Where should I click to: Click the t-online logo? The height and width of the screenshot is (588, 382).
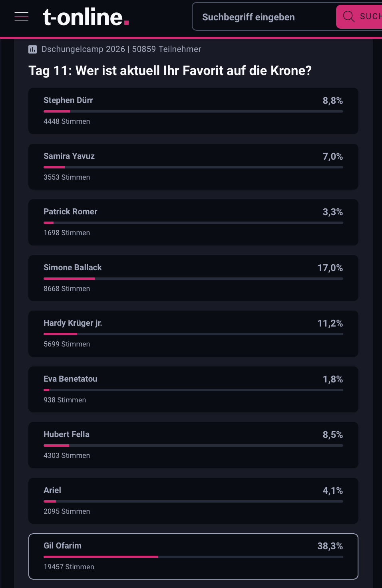[86, 17]
